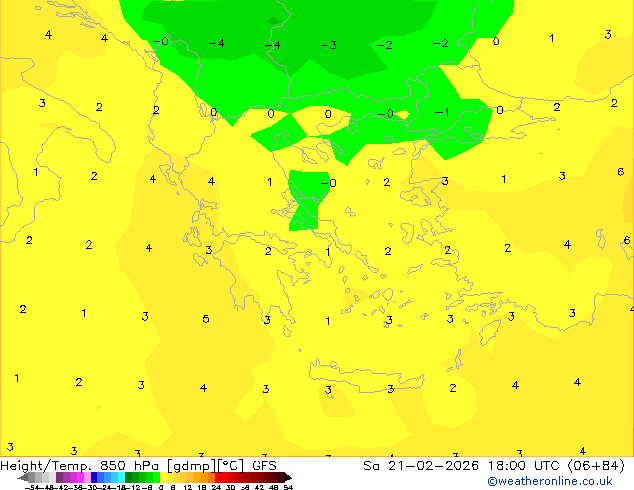Click the '[°C]' unit label
This screenshot has height=490, width=634.
point(231,466)
